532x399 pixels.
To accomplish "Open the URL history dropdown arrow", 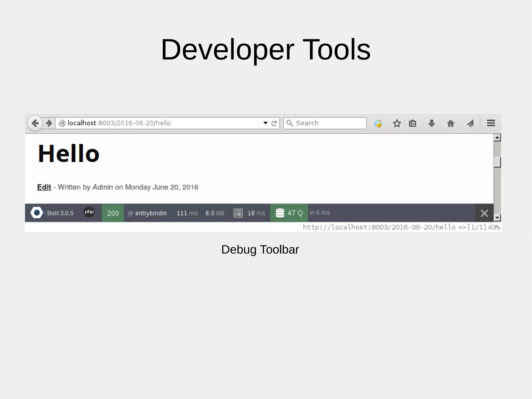I will pos(265,123).
